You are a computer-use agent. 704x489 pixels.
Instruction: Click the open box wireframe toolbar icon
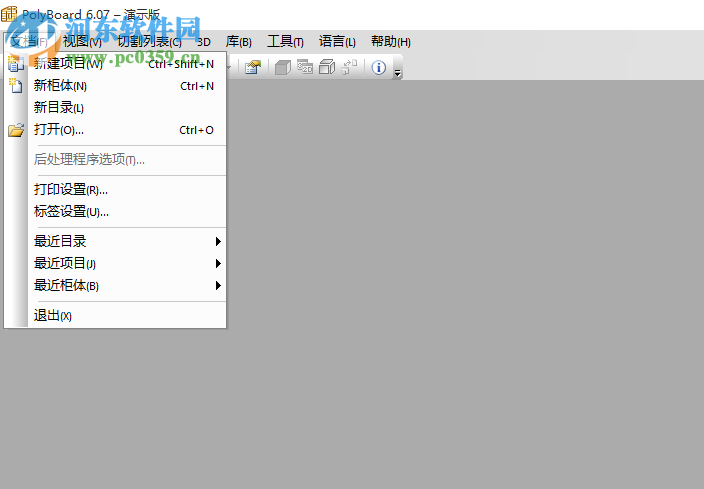tap(327, 67)
